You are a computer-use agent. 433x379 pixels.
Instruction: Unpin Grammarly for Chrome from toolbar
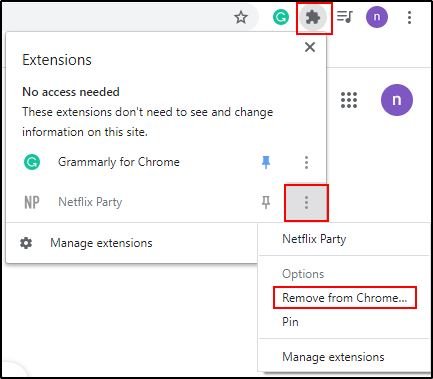pos(266,162)
